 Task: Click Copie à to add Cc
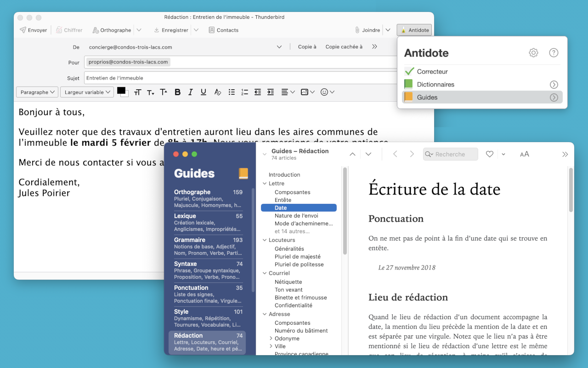[307, 47]
